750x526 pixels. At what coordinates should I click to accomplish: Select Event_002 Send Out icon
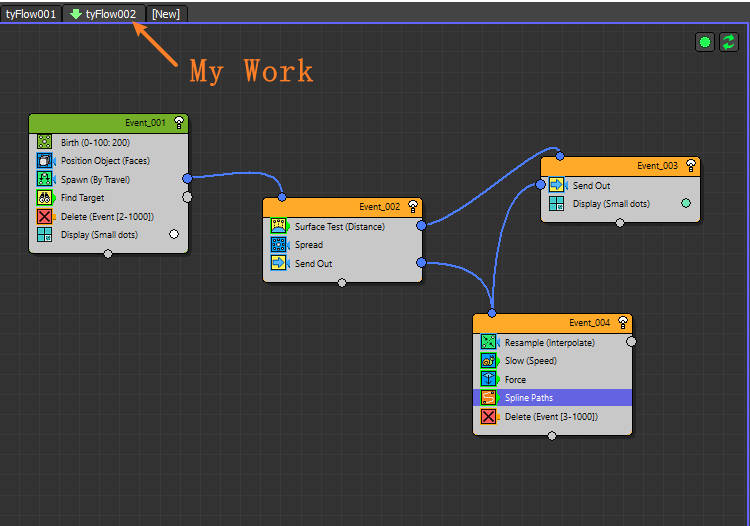(x=278, y=263)
